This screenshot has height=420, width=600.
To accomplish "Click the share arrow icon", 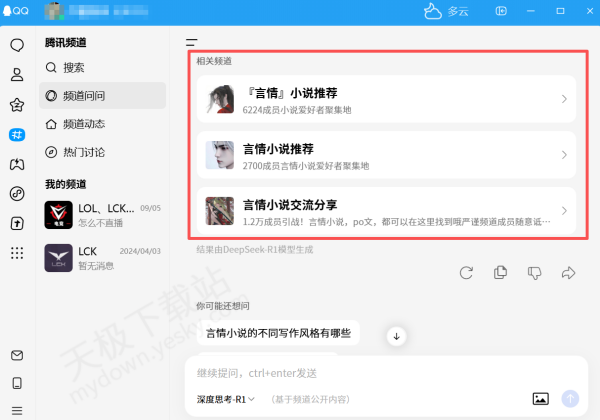I will pyautogui.click(x=569, y=272).
